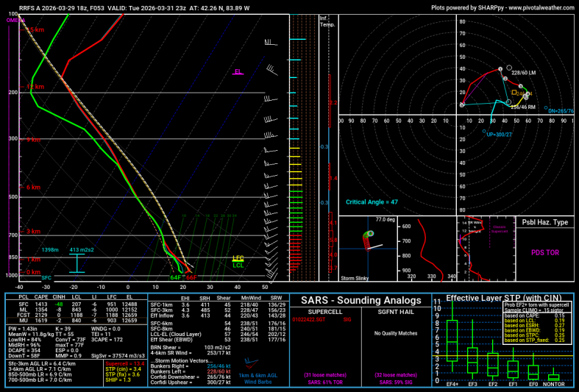Select the yellow LFC level marker
This screenshot has height=392, width=579.
238,258
